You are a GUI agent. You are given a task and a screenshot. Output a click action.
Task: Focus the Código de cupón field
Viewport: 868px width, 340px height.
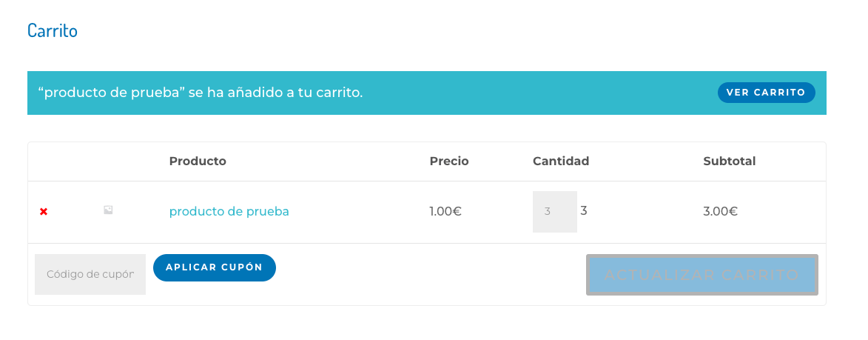click(90, 274)
